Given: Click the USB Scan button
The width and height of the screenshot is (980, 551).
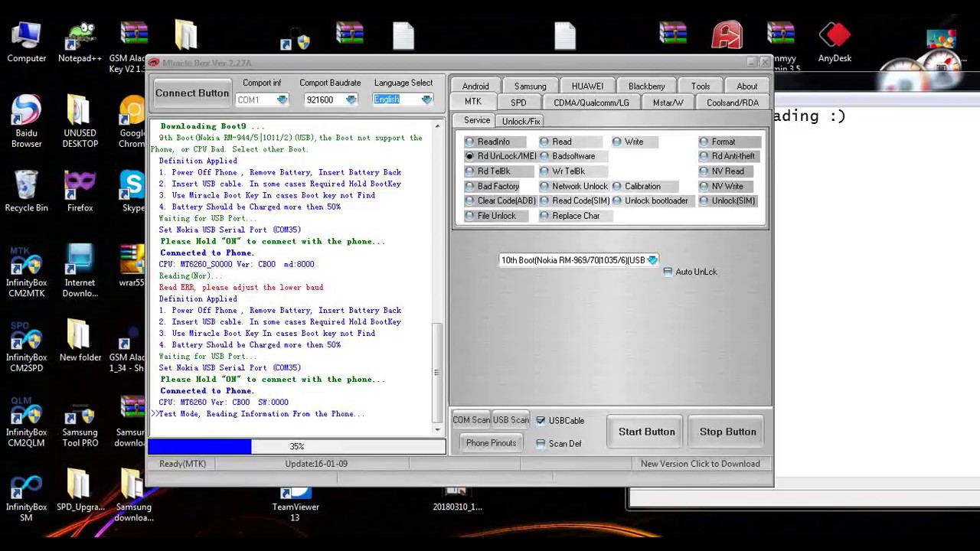Looking at the screenshot, I should point(511,420).
